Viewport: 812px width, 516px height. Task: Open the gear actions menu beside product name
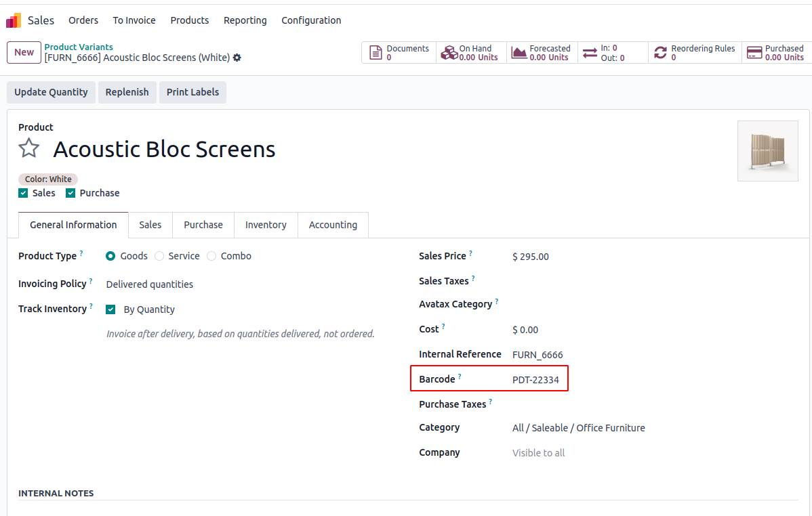click(x=237, y=58)
